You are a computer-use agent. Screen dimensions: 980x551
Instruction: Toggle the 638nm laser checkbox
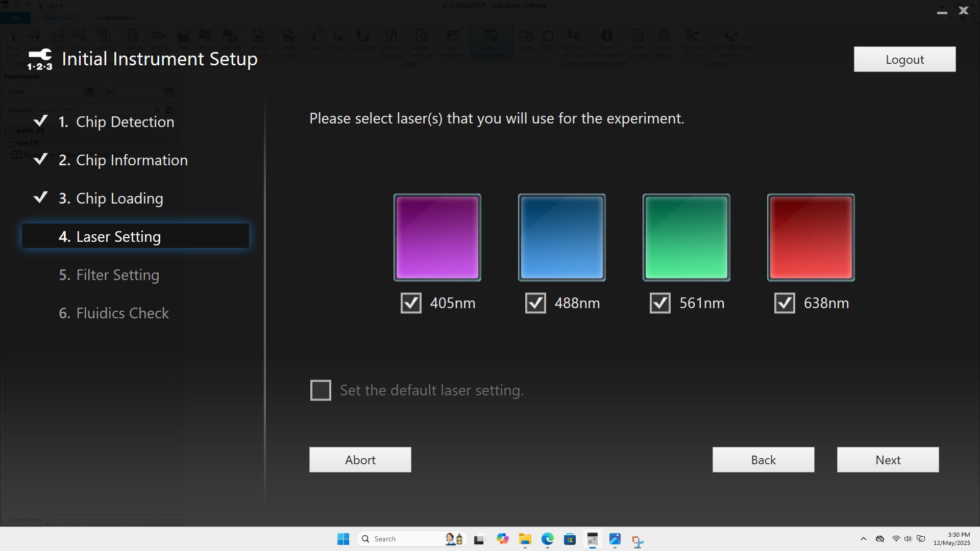click(785, 303)
